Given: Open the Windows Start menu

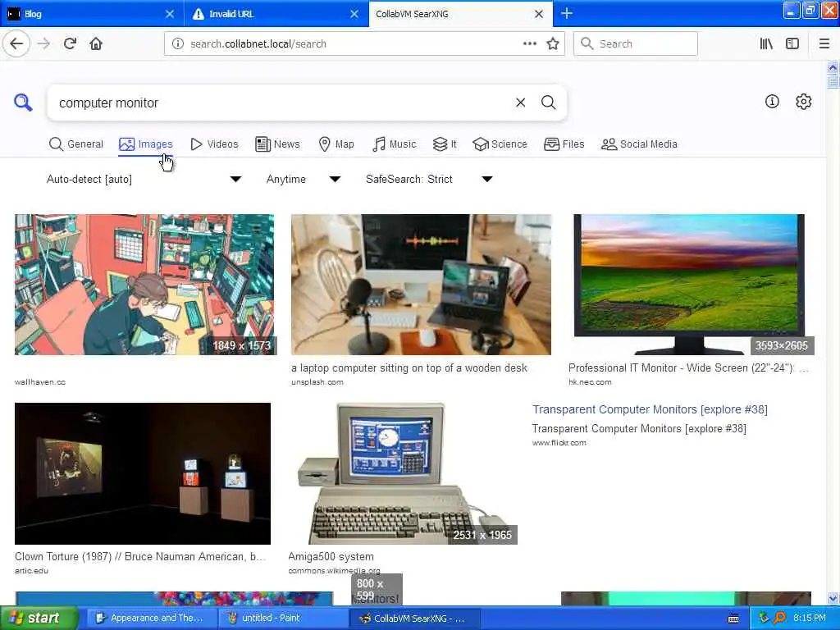Looking at the screenshot, I should (39, 618).
